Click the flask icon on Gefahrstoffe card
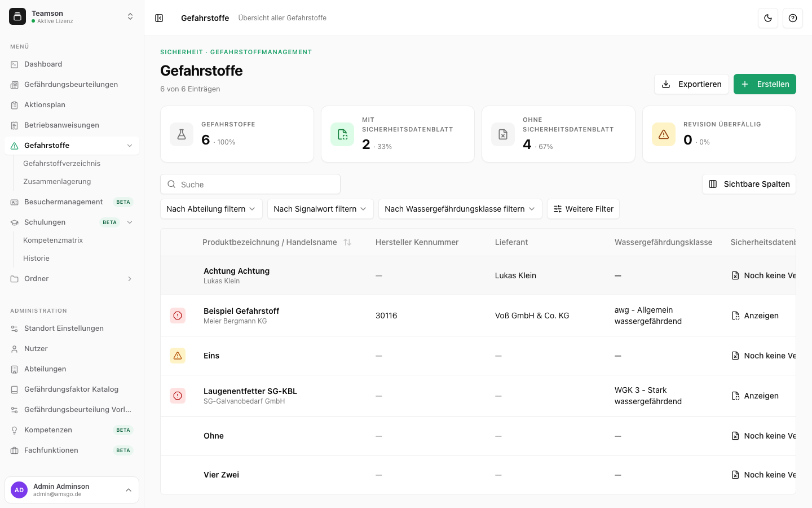Viewport: 812px width, 508px height. (182, 134)
